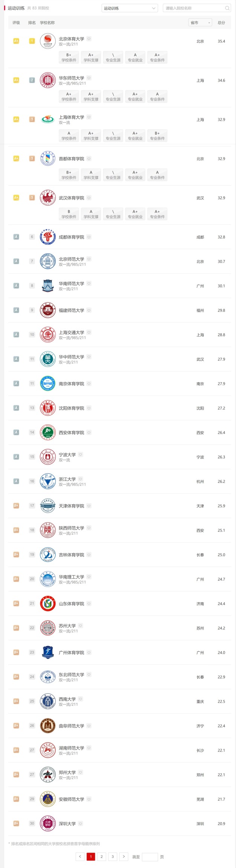Open the 运动训练 major dropdown
236x868 pixels.
130,8
